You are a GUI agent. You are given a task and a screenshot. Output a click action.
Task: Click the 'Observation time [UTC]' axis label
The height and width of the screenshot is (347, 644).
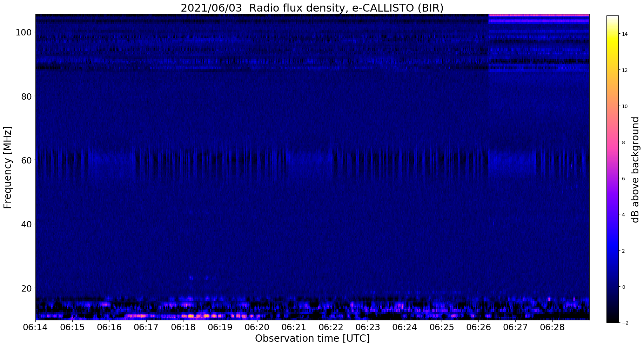(x=312, y=339)
